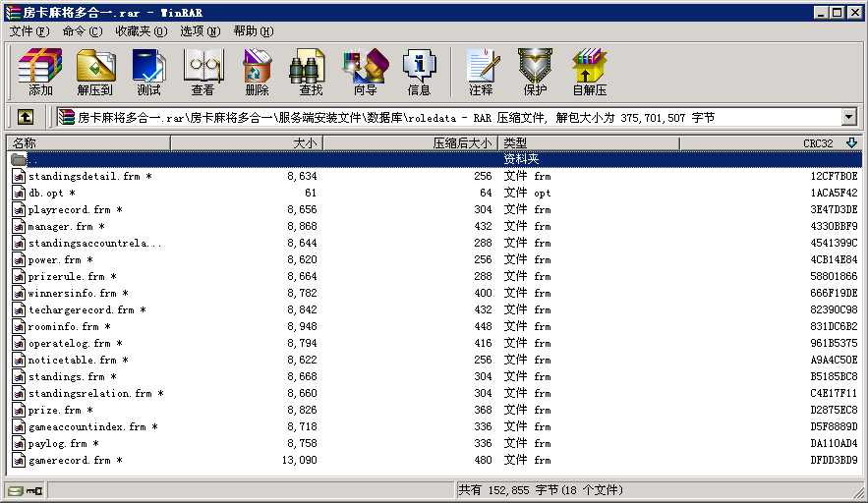Select standingsdetail.frm file
Viewport: 868px width, 503px height.
[x=89, y=177]
